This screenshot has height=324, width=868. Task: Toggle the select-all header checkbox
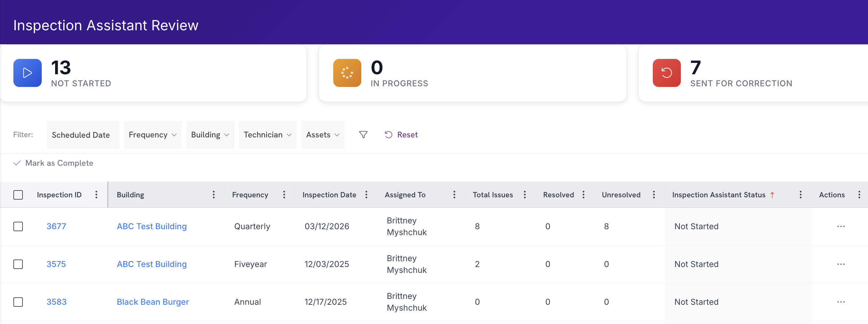[x=18, y=195]
